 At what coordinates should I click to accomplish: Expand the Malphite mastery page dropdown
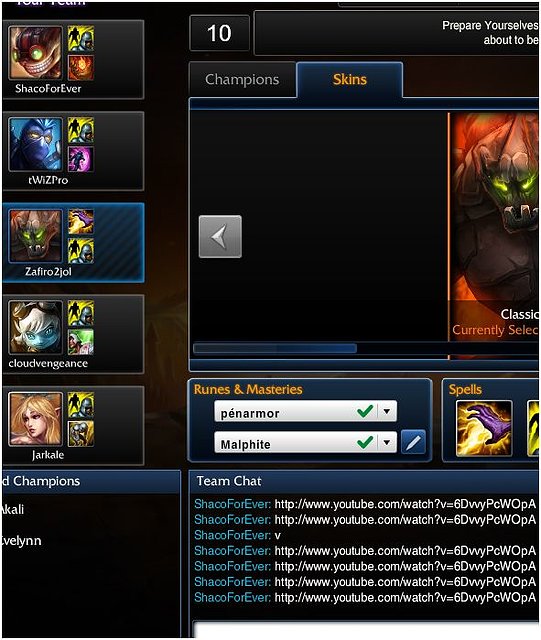387,442
